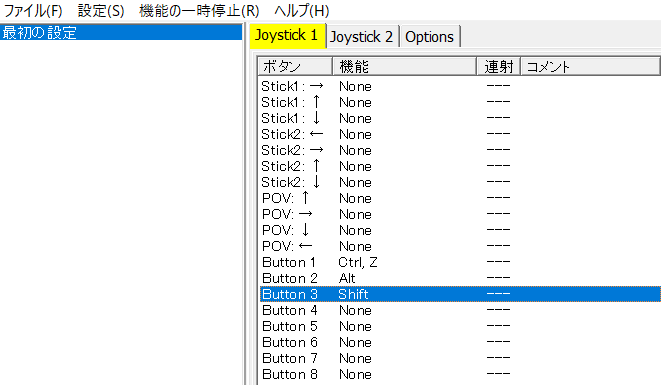Screen dimensions: 661x385
Task: Select the Stick2: ↑ row
Action: coord(460,166)
